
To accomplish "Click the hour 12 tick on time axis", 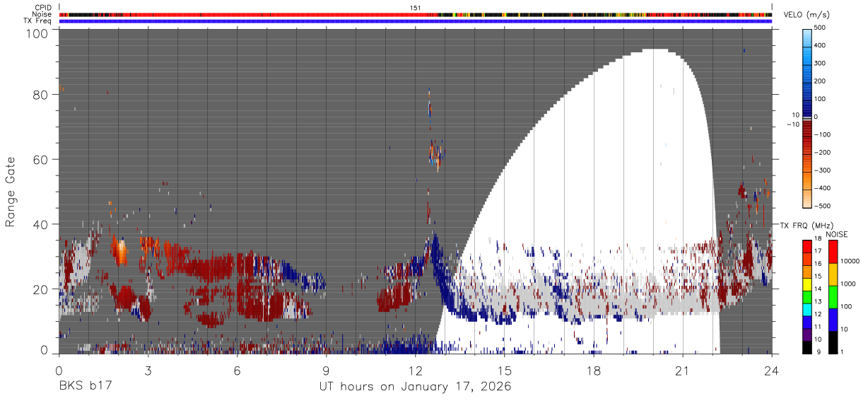I will pos(416,371).
